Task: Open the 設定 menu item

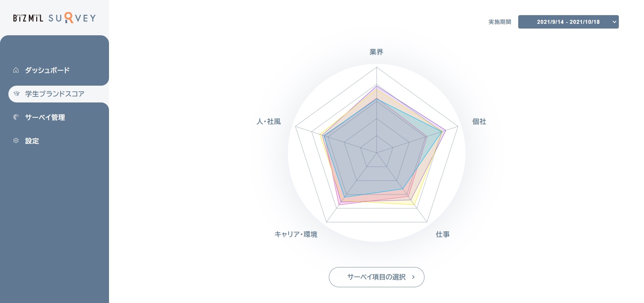Action: tap(32, 141)
